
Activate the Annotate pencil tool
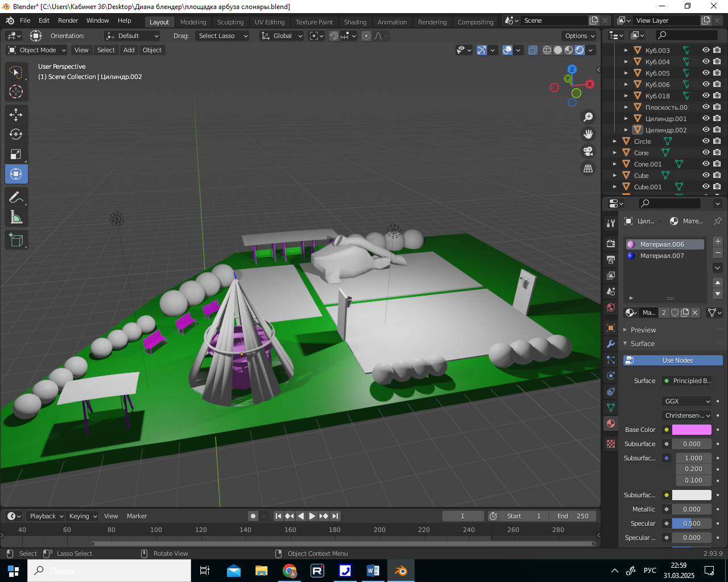[x=16, y=197]
